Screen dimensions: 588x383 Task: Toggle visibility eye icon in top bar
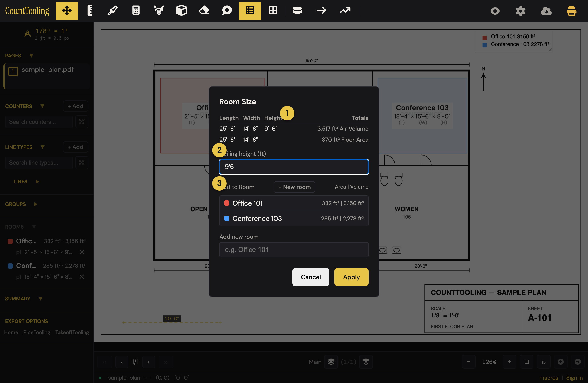(x=495, y=11)
